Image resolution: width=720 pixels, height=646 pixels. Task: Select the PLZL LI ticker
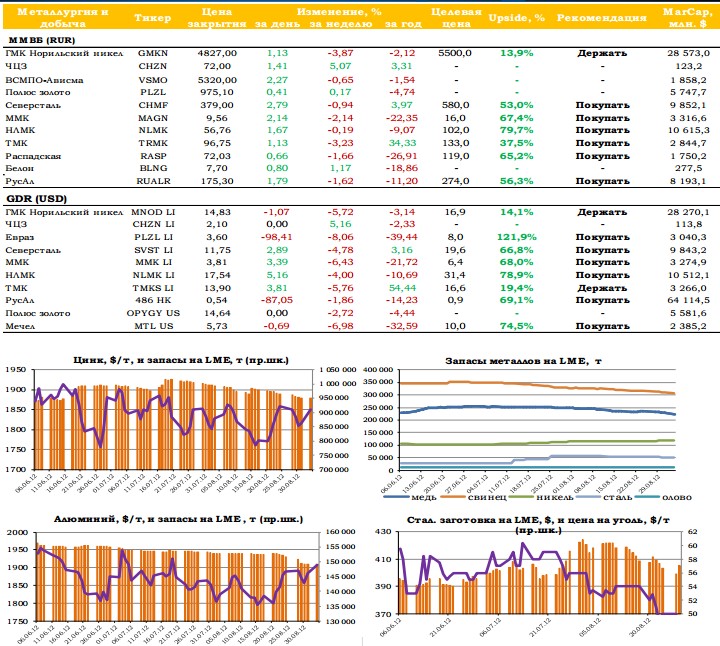pyautogui.click(x=153, y=237)
